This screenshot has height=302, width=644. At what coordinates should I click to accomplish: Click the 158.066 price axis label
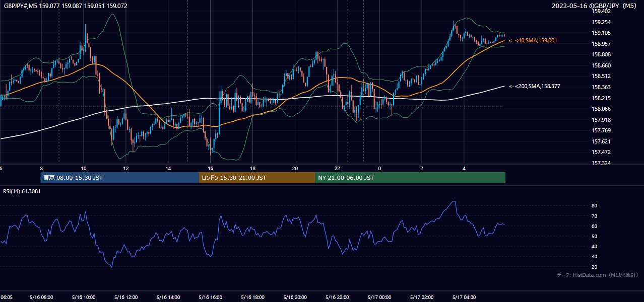[x=601, y=109]
